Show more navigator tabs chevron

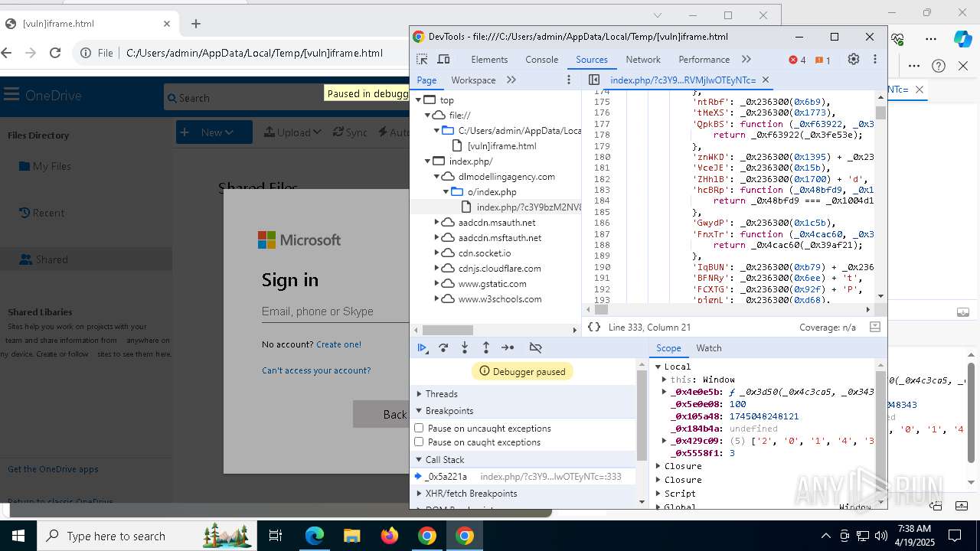(x=511, y=80)
